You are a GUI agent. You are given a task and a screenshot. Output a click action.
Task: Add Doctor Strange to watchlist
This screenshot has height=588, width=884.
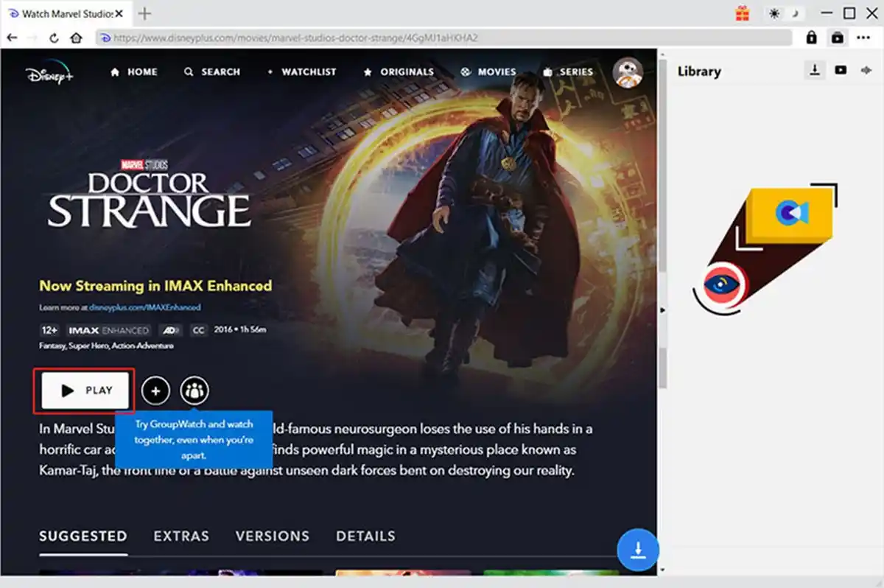tap(155, 391)
